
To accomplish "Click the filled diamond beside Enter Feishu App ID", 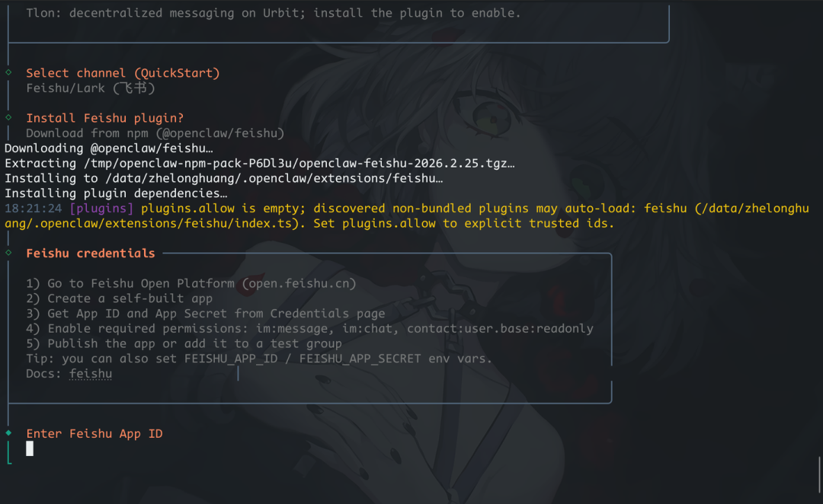I will point(8,433).
